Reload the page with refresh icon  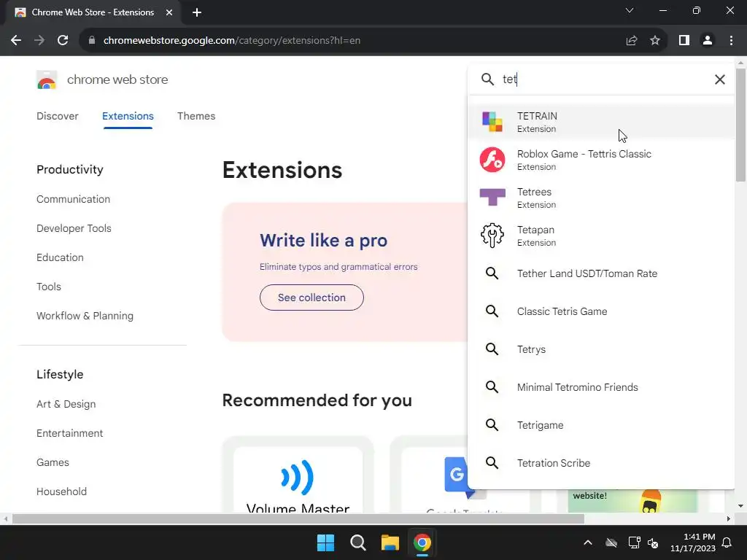(x=63, y=41)
